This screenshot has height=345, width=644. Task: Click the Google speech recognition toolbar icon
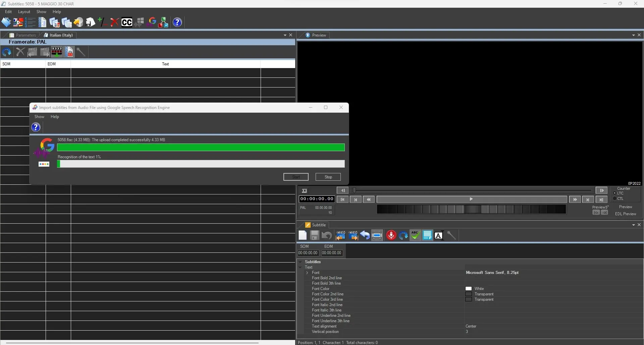click(152, 22)
